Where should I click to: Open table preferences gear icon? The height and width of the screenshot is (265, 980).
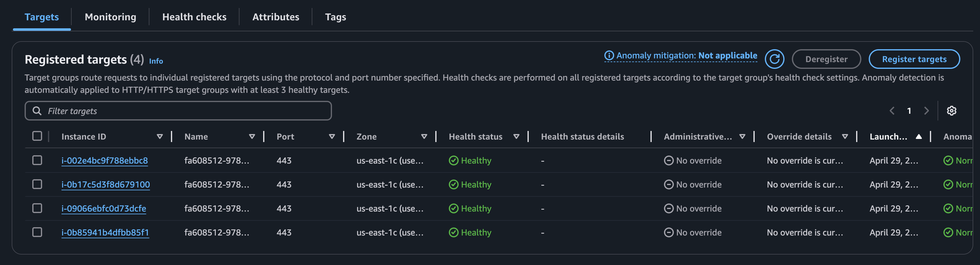[951, 111]
